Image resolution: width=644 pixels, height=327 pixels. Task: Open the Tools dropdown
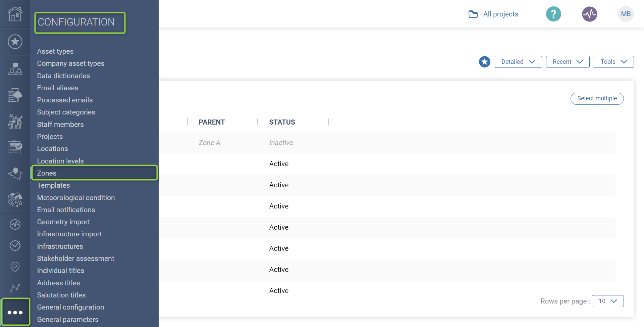pos(613,62)
